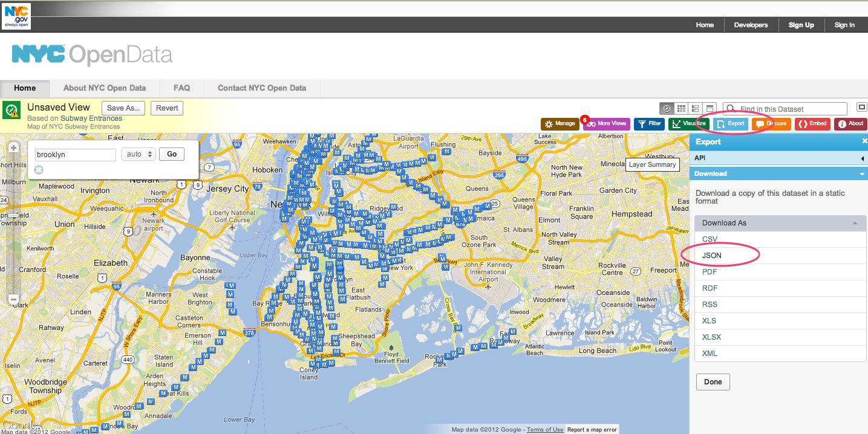Select the Visualize tool
The height and width of the screenshot is (434, 868).
click(690, 123)
